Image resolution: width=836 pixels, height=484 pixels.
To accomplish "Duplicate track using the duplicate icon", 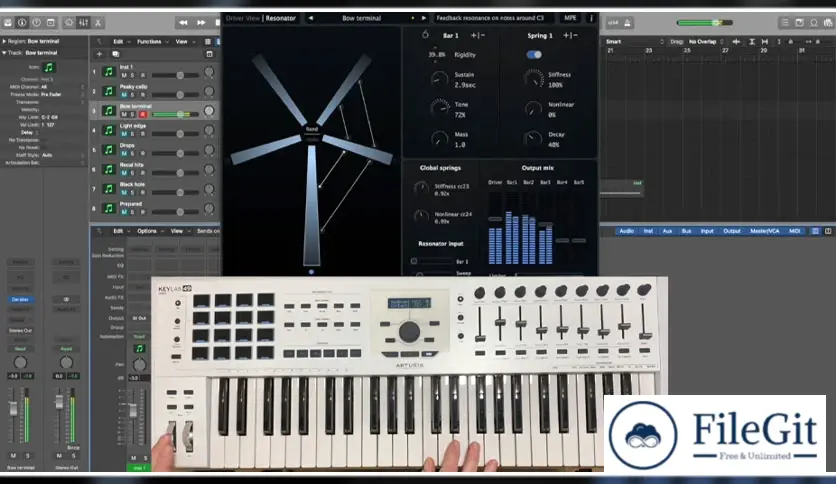I will point(116,54).
